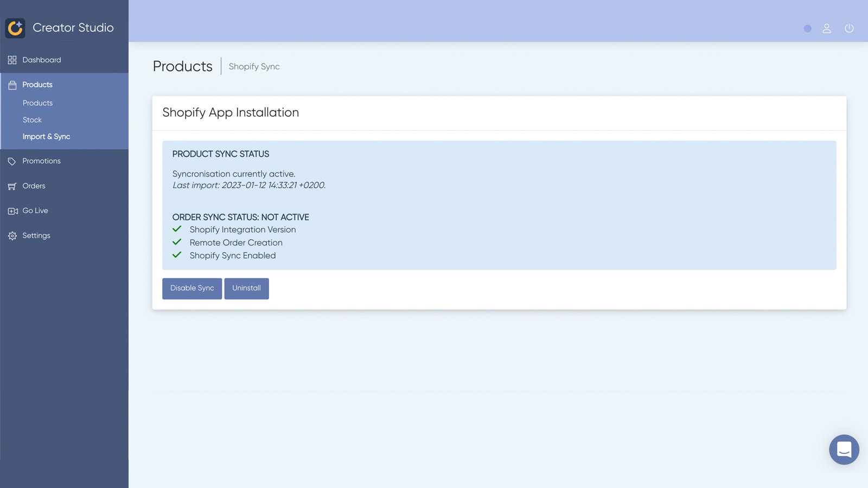Screen dimensions: 868x488
Task: Click the Settings gear icon
Action: (x=12, y=236)
